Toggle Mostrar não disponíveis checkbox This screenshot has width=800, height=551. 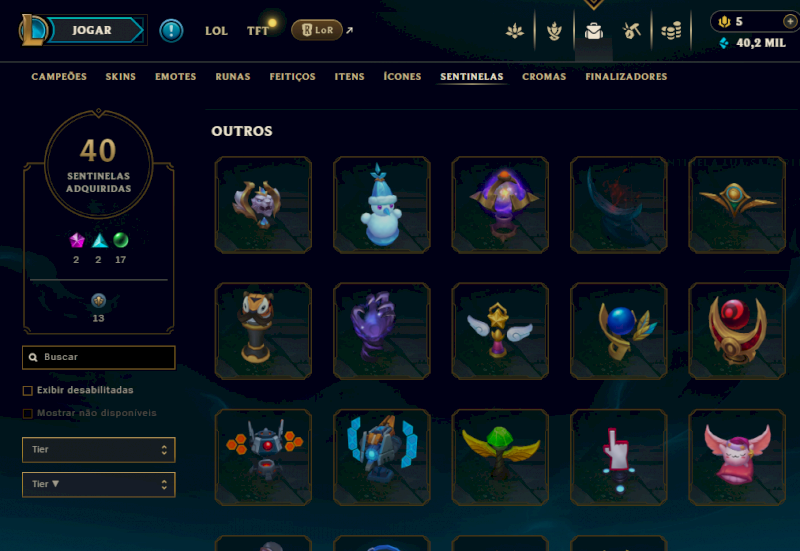[28, 413]
